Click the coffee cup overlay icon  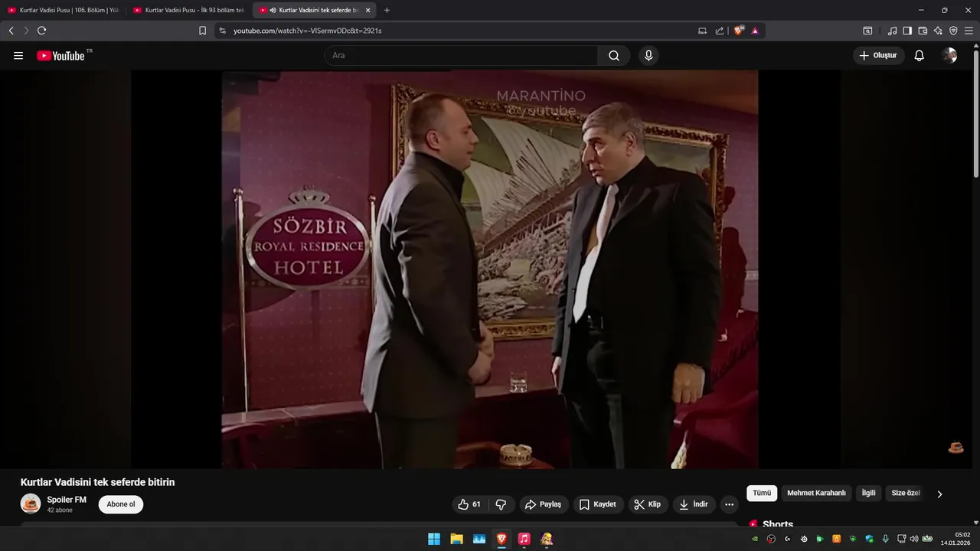pyautogui.click(x=956, y=448)
